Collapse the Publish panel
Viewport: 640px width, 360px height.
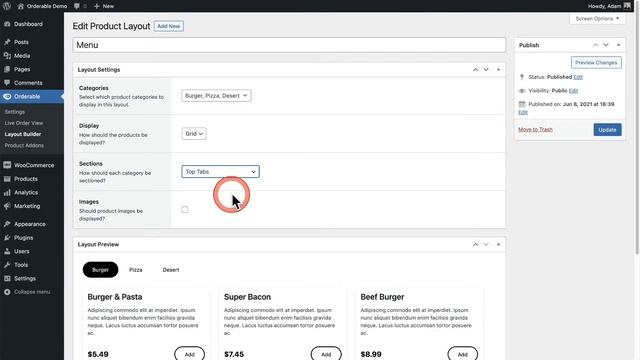tap(618, 45)
